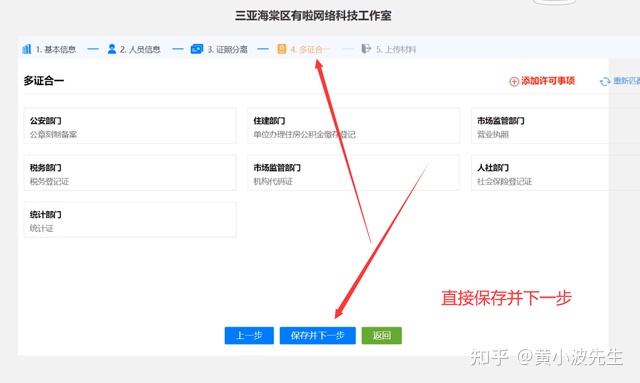Click the card icon for step 3 证照分离
The width and height of the screenshot is (640, 383).
click(197, 49)
